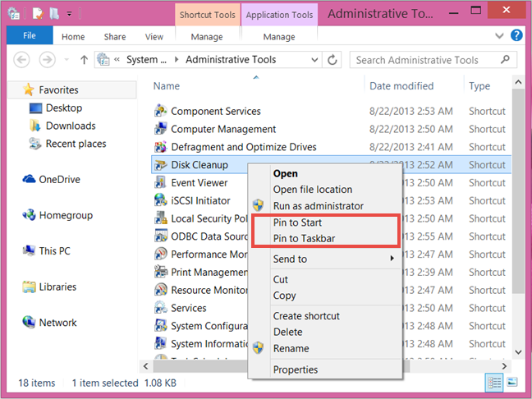Image resolution: width=532 pixels, height=399 pixels.
Task: Select Pin to Taskbar
Action: pyautogui.click(x=304, y=239)
